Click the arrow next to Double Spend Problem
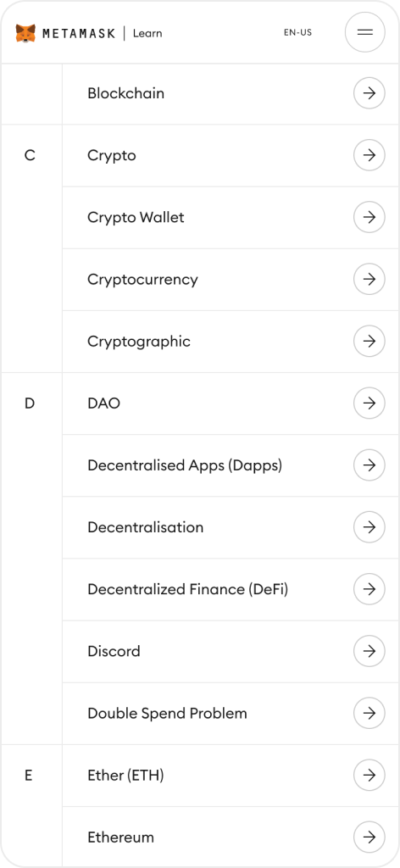This screenshot has height=868, width=400. point(369,714)
